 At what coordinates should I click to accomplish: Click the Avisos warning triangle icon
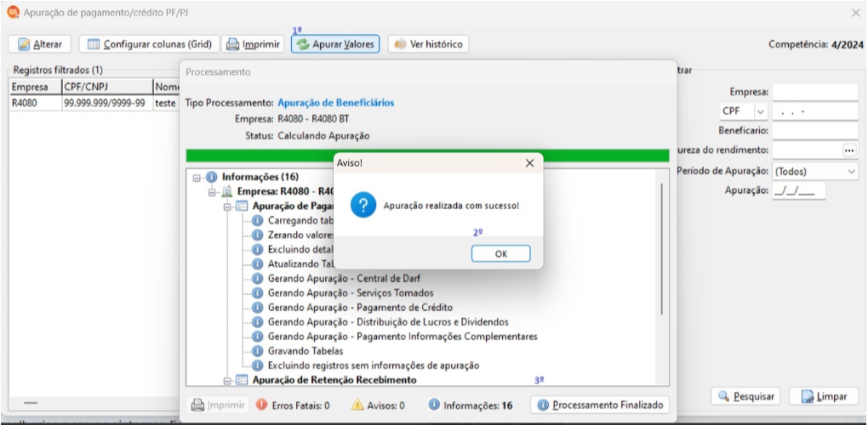coord(357,405)
